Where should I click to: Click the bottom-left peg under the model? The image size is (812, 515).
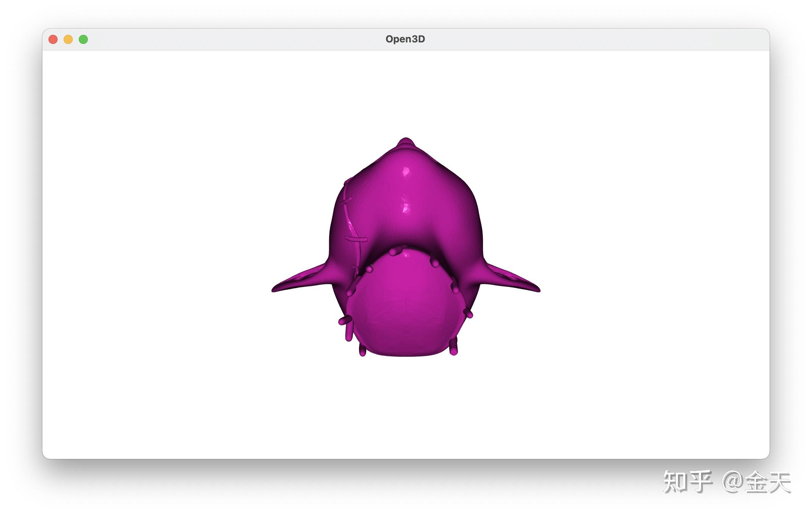[362, 351]
